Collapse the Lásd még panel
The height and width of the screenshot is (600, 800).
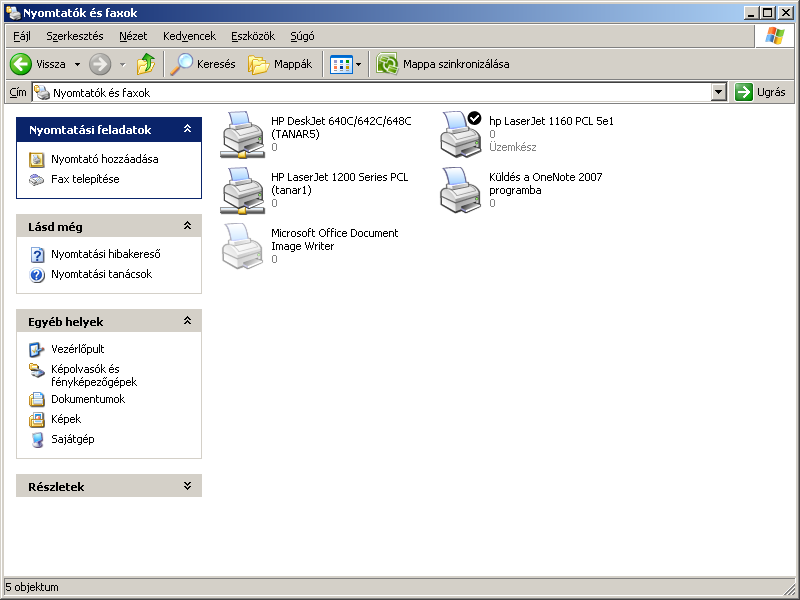pyautogui.click(x=187, y=226)
